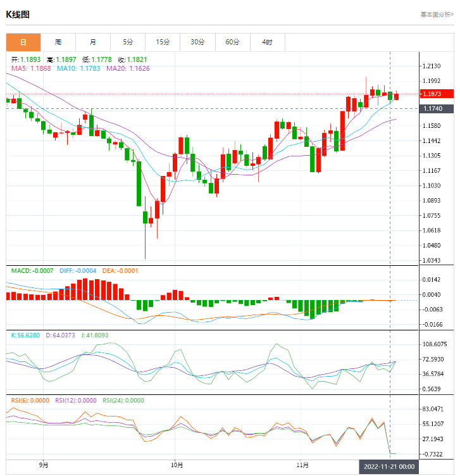Click the 1.1992 price axis value
This screenshot has width=460, height=476.
click(432, 81)
